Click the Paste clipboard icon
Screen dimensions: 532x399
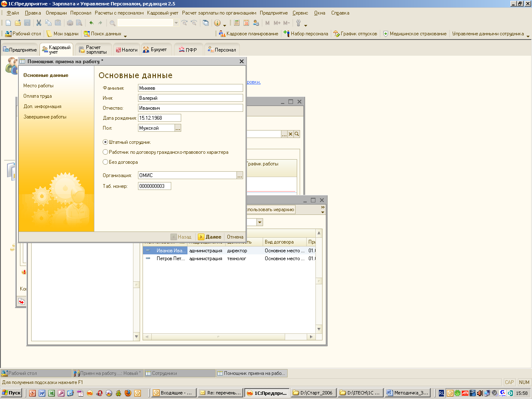click(x=58, y=23)
